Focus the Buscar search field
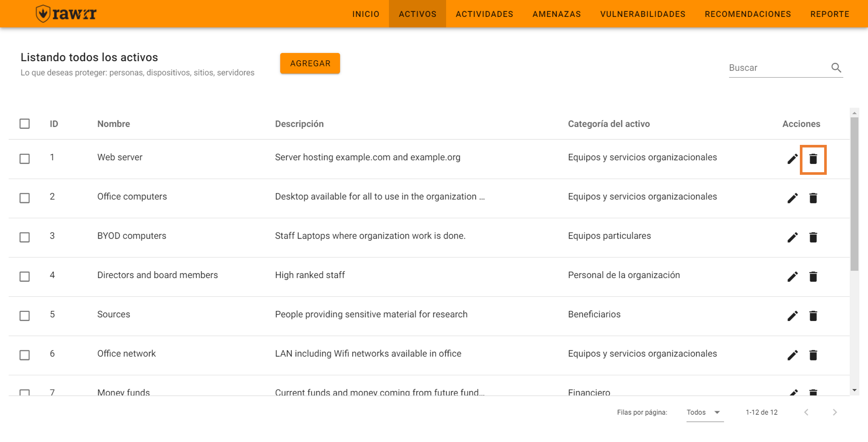 click(777, 68)
